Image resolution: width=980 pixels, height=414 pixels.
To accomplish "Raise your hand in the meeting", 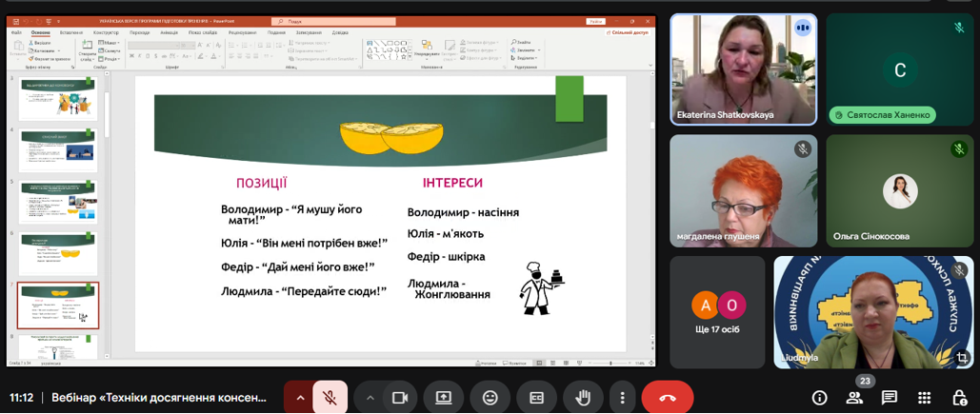I will (582, 398).
